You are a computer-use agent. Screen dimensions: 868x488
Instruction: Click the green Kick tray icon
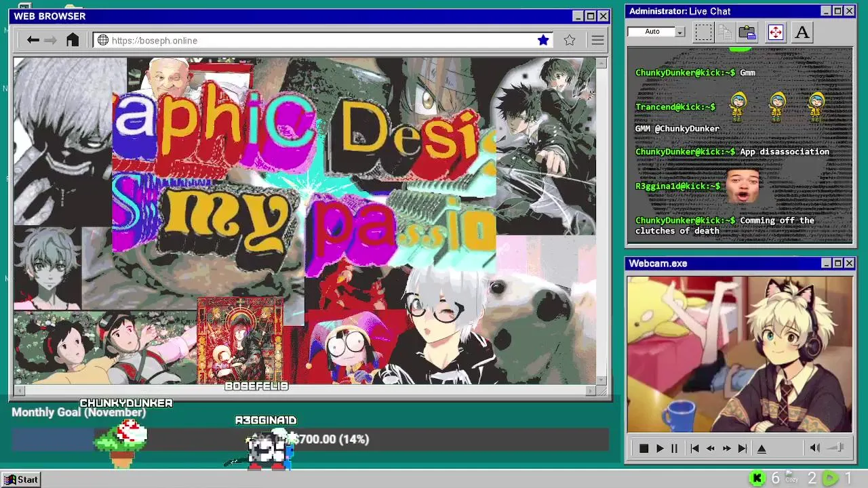click(757, 479)
